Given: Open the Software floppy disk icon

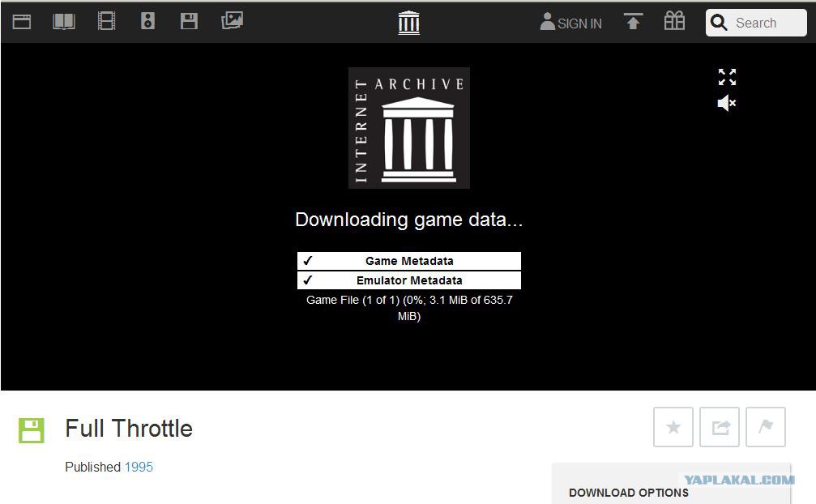Looking at the screenshot, I should (189, 21).
